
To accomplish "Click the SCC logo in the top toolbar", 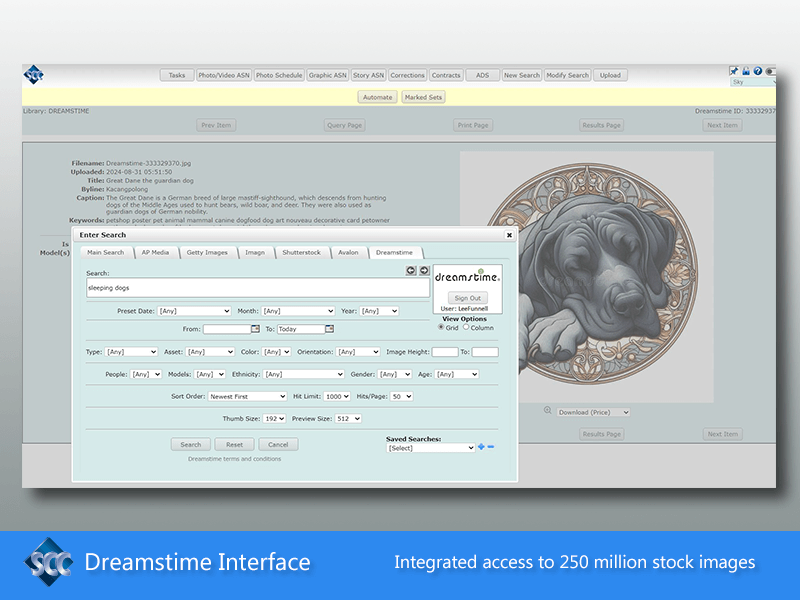I will [x=34, y=75].
